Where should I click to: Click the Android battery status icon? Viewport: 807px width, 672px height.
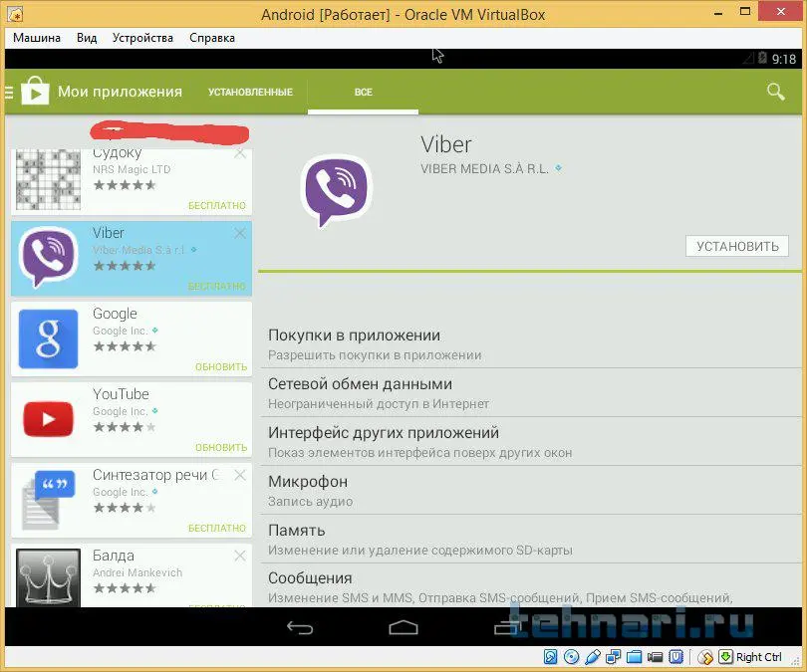coord(762,58)
